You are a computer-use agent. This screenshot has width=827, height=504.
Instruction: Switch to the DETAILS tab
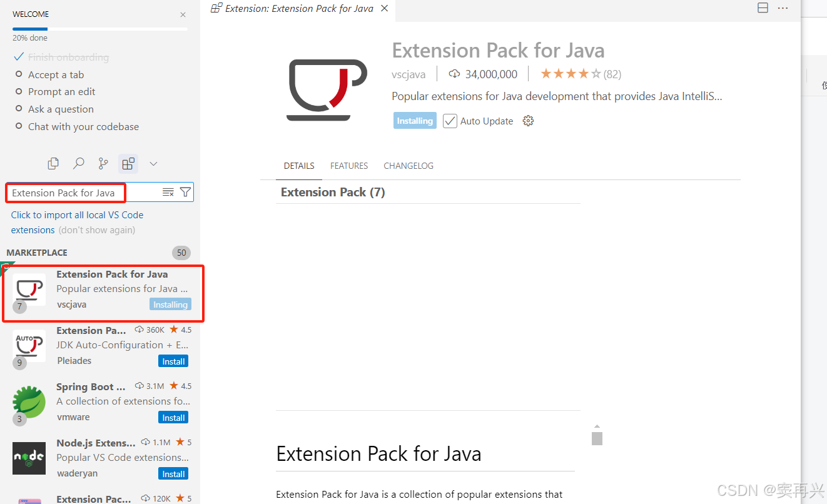299,166
